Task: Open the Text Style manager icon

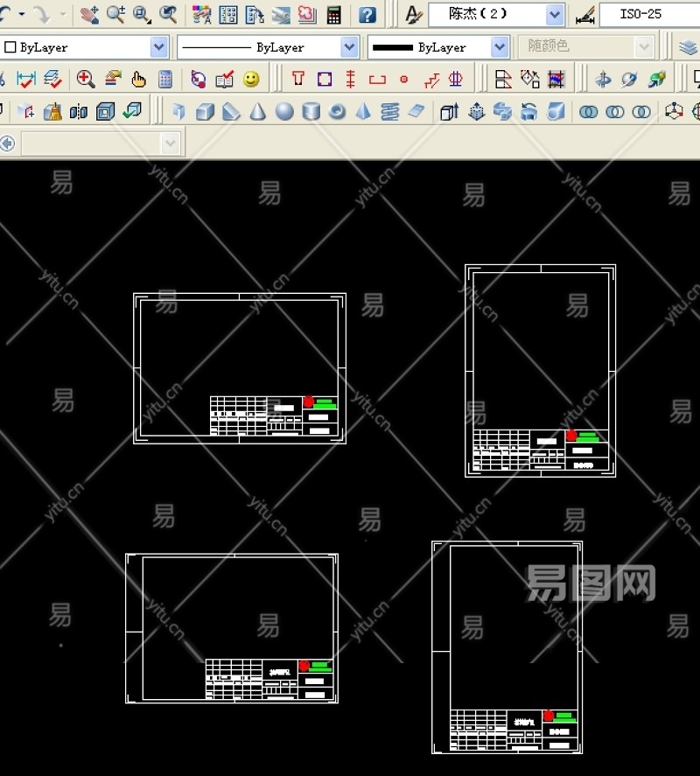Action: tap(413, 14)
